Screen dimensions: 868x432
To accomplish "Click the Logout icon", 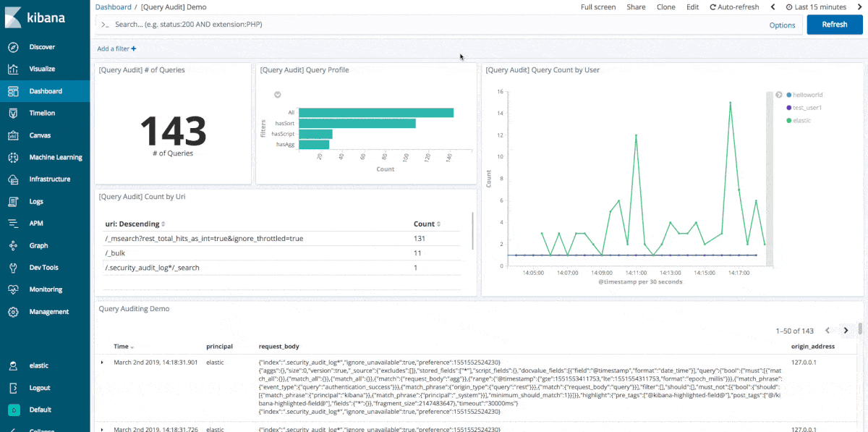I will pos(13,388).
